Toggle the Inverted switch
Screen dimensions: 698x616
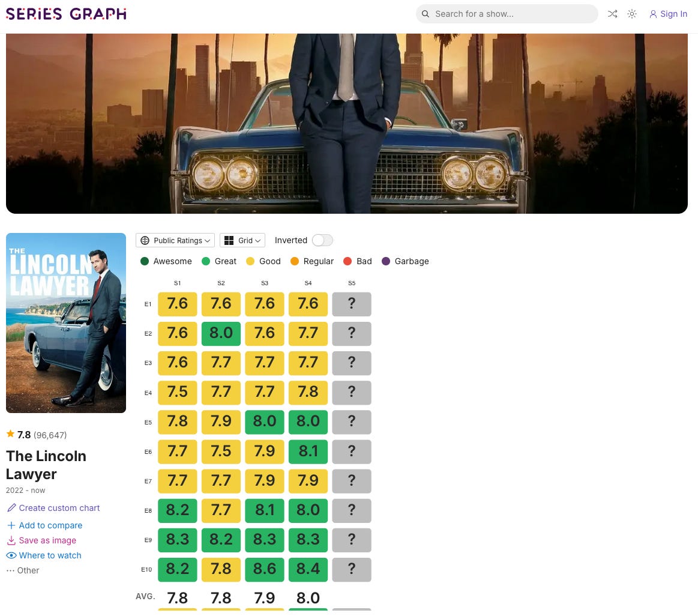pyautogui.click(x=322, y=240)
